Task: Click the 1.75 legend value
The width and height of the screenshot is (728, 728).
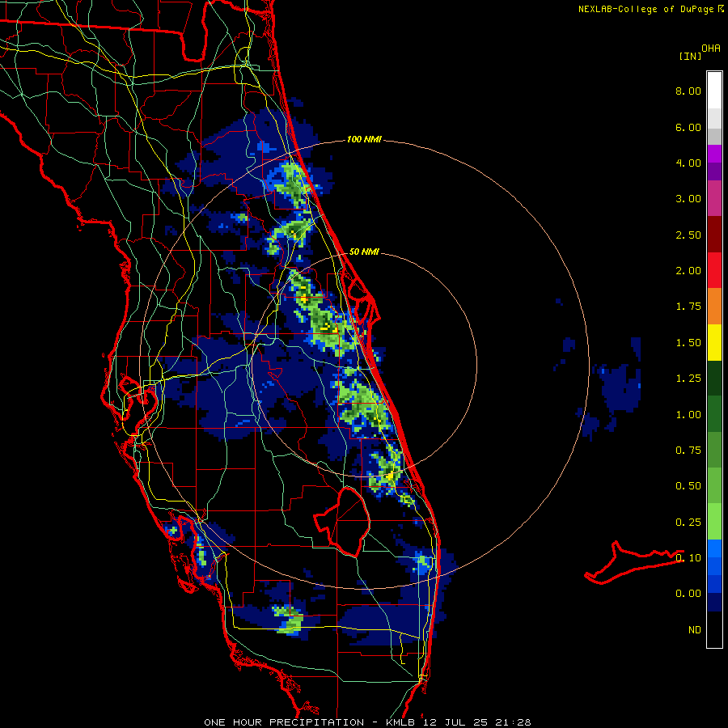Action: (688, 307)
